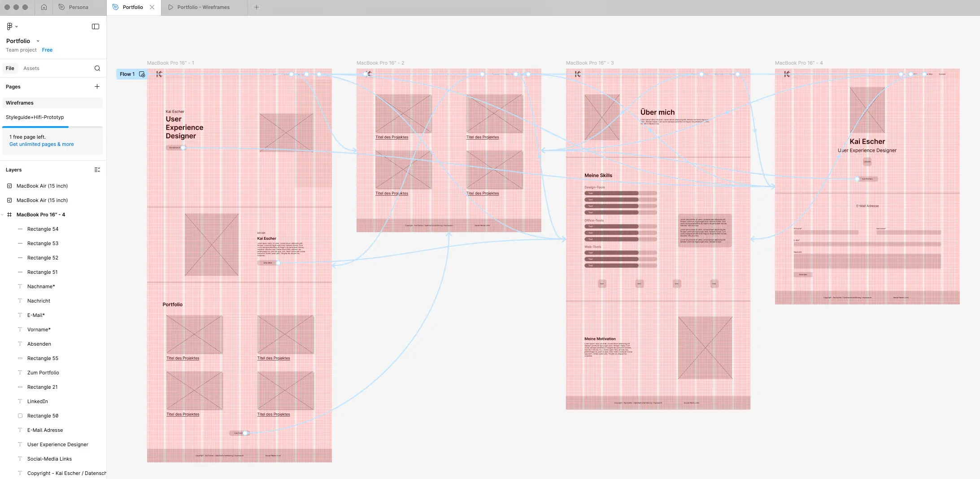The width and height of the screenshot is (980, 479).
Task: Select the Styleguide+Hifi-Prototyp page
Action: coord(36,117)
